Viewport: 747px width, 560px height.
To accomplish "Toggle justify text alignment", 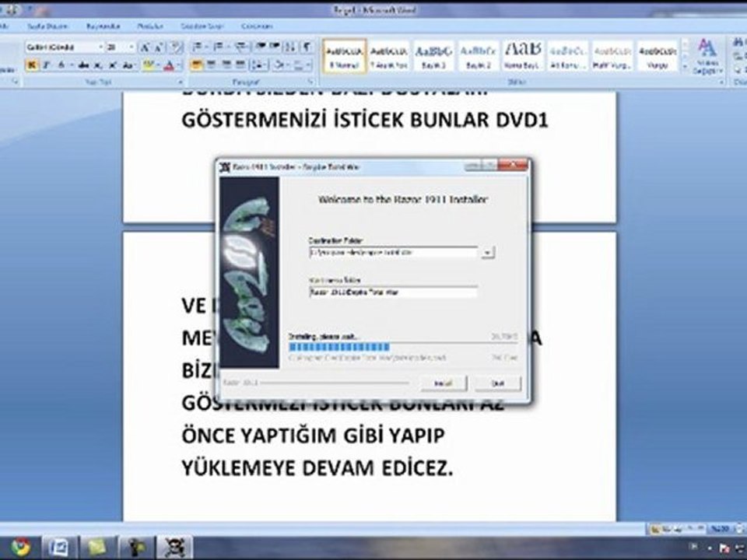I will click(241, 65).
